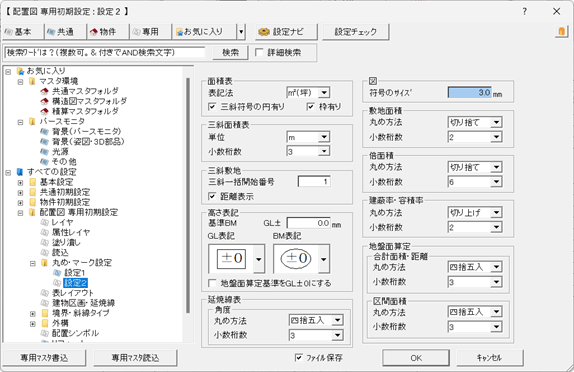Viewport: 574px width, 372px height.
Task: Select the 設定1 tree item
Action: coord(74,273)
